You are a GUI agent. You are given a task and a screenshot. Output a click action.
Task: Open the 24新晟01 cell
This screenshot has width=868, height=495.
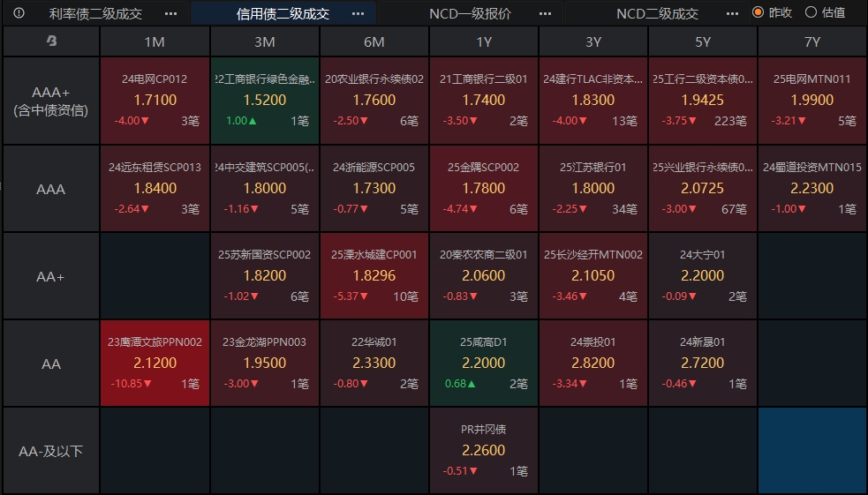click(703, 364)
